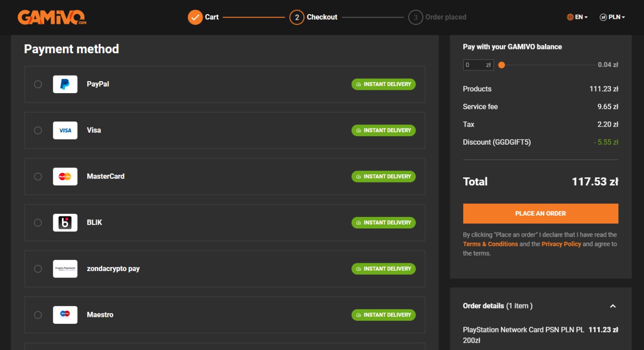Select the BLIK radio button
The height and width of the screenshot is (350, 644).
(x=38, y=222)
